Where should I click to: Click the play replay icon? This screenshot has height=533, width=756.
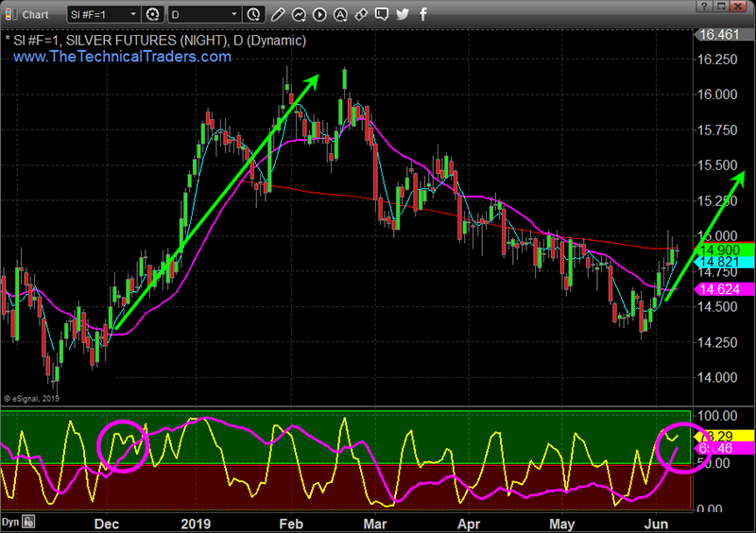318,14
